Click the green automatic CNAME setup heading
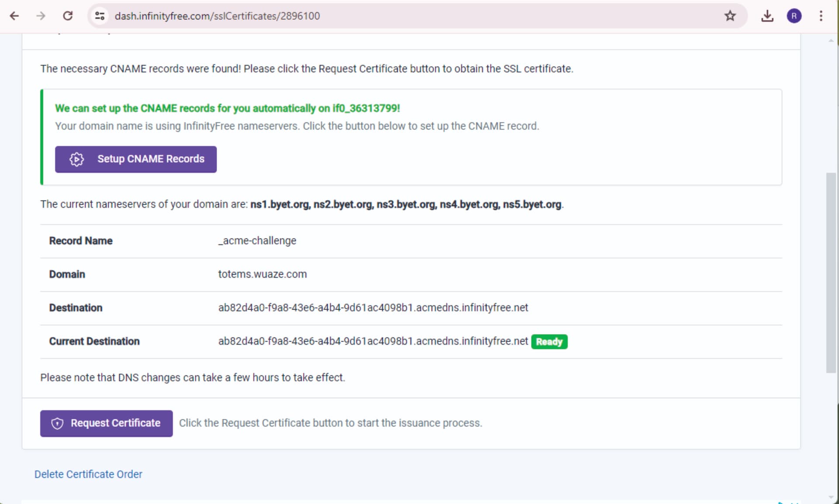The image size is (839, 504). [227, 108]
